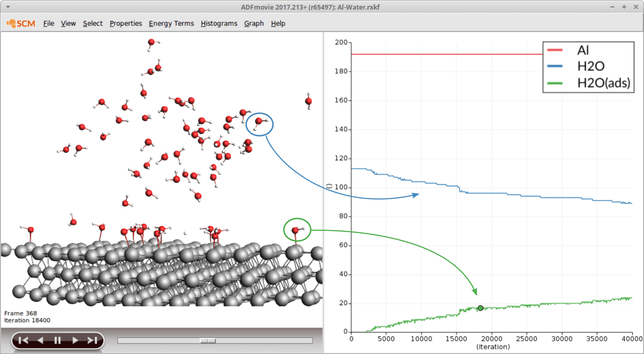Pause the trajectory playback
Screen dimensions: 644x354
(x=57, y=340)
